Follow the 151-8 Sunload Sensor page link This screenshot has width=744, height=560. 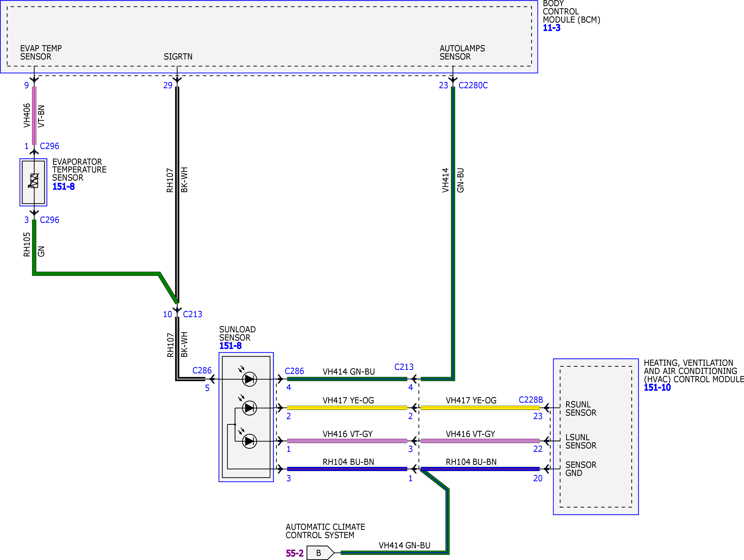point(230,346)
